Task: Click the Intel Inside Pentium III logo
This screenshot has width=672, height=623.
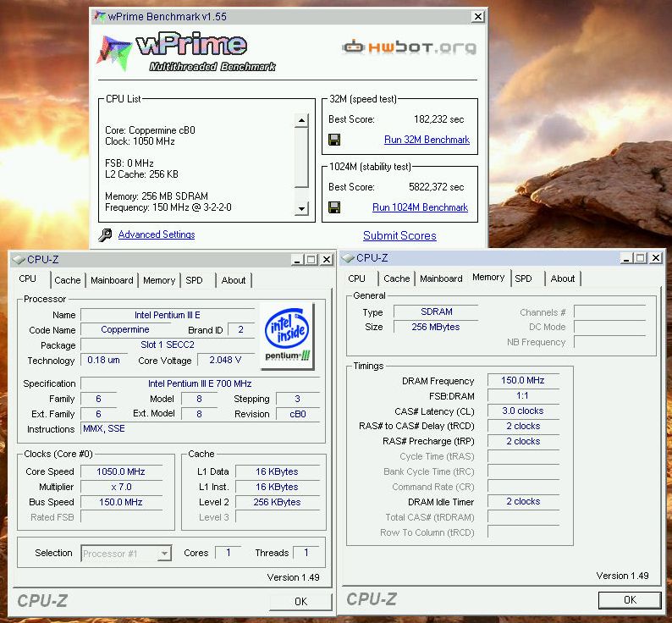Action: click(287, 336)
